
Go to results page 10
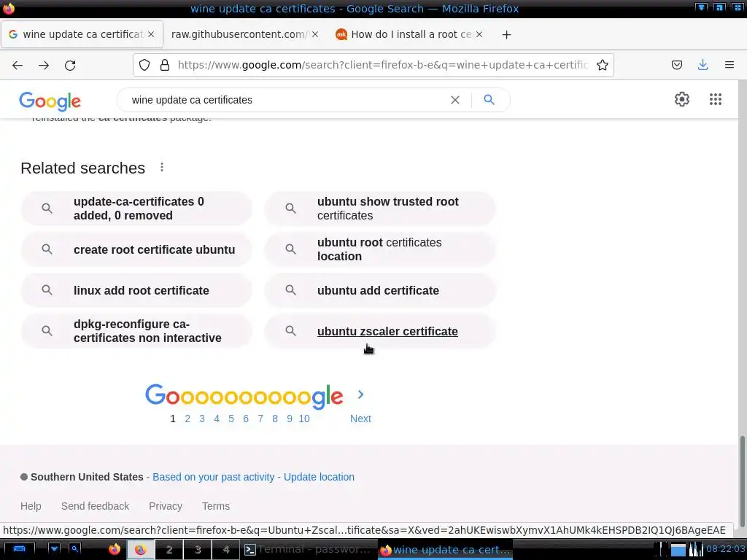tap(304, 419)
